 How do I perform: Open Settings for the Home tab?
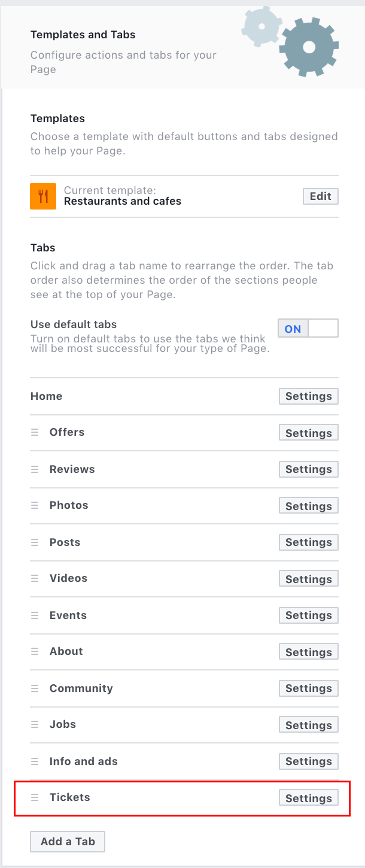coord(309,396)
